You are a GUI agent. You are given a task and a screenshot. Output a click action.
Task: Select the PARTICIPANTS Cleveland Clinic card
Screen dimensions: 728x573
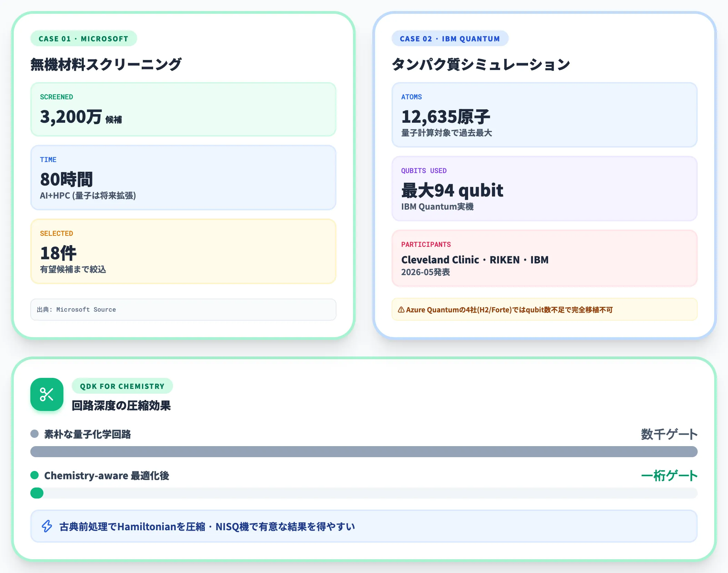click(545, 258)
